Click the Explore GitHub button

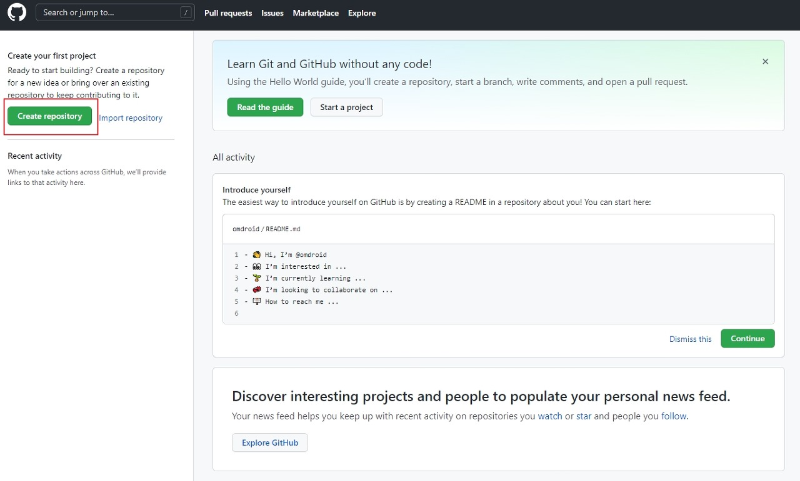click(270, 443)
